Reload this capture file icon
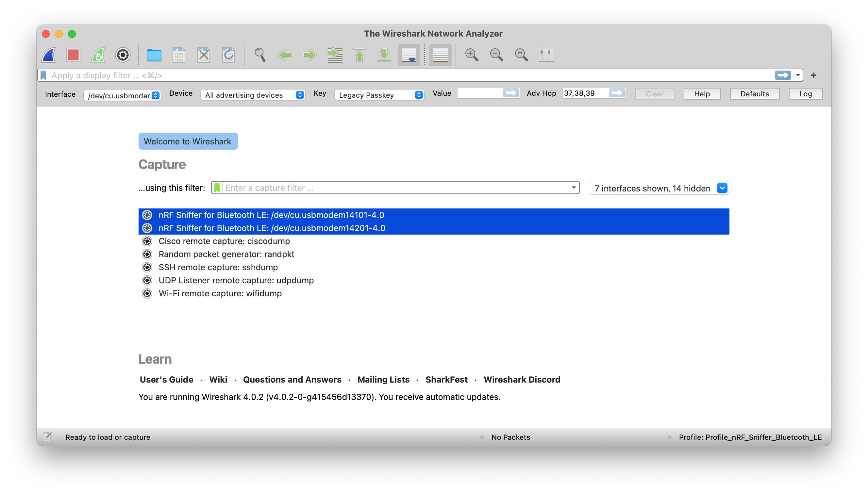868x494 pixels. tap(228, 55)
